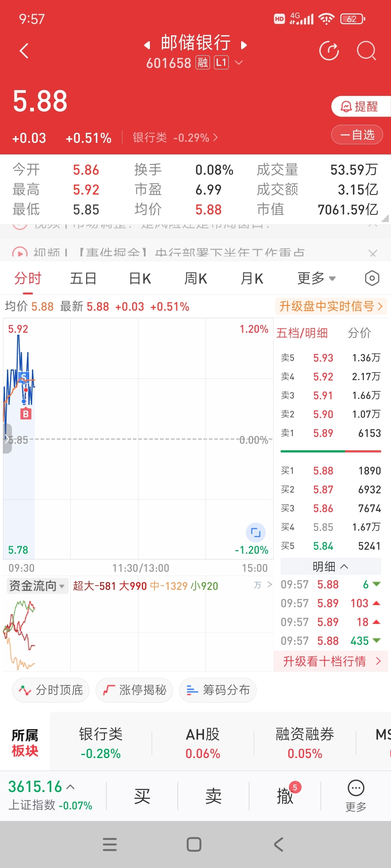Open the 涨停揭秘 tool
391x868 pixels.
tap(134, 690)
